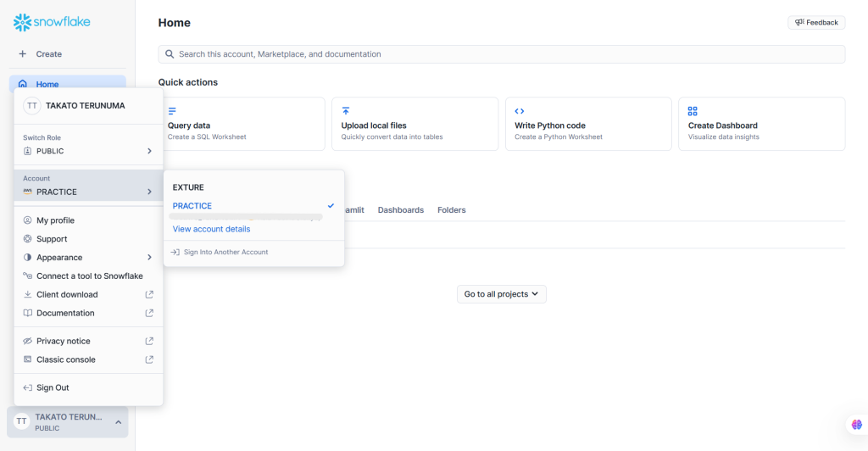The height and width of the screenshot is (451, 868).
Task: Click the My profile person icon
Action: [28, 220]
